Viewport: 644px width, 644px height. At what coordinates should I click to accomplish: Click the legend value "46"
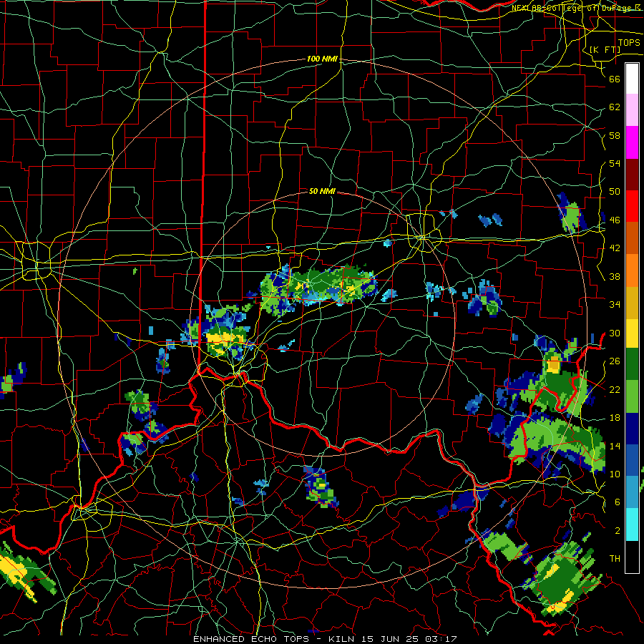click(x=615, y=220)
